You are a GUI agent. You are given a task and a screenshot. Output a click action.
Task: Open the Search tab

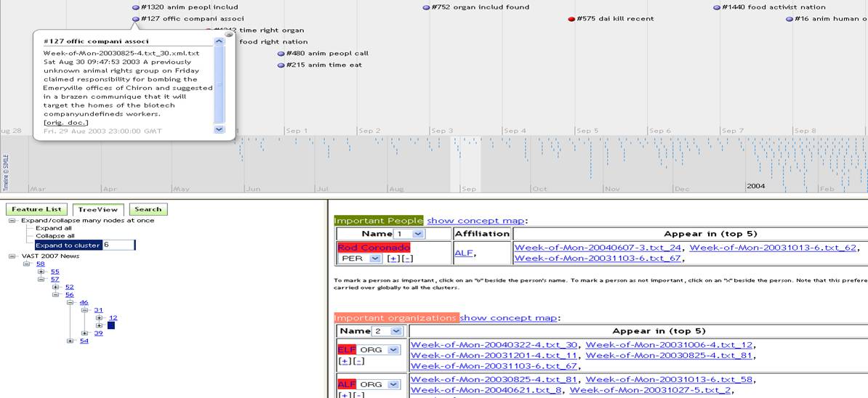[x=148, y=209]
